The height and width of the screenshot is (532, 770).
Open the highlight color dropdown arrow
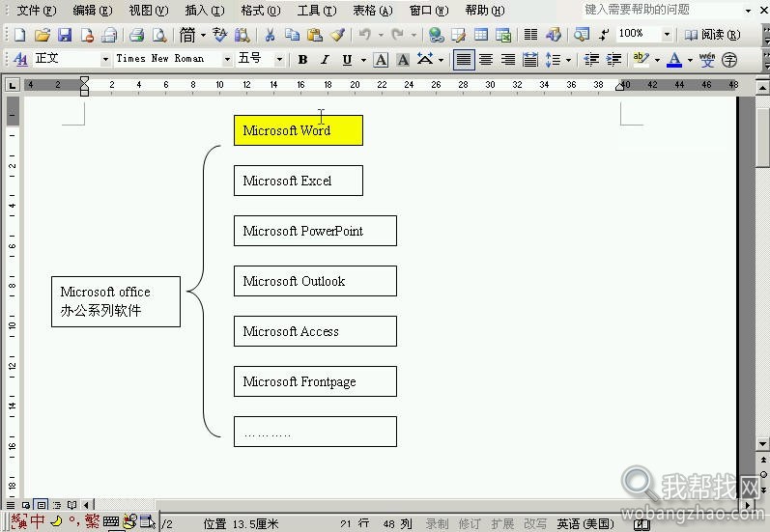(657, 60)
